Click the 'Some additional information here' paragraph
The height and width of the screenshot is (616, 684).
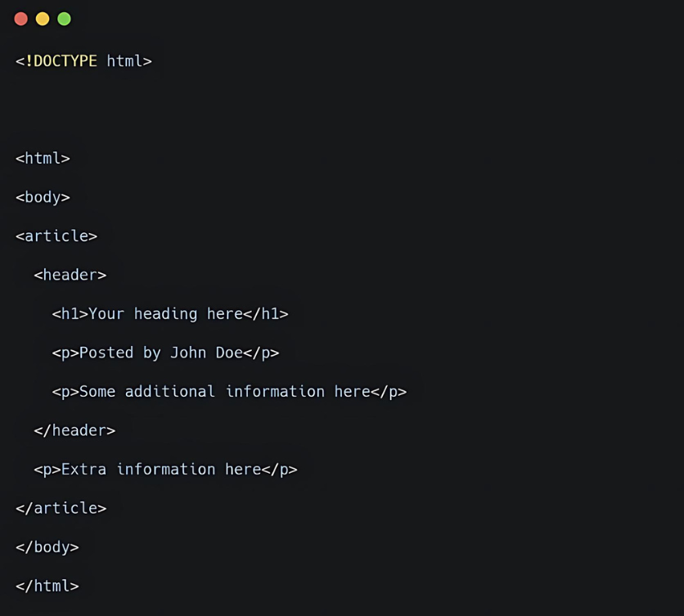(229, 392)
